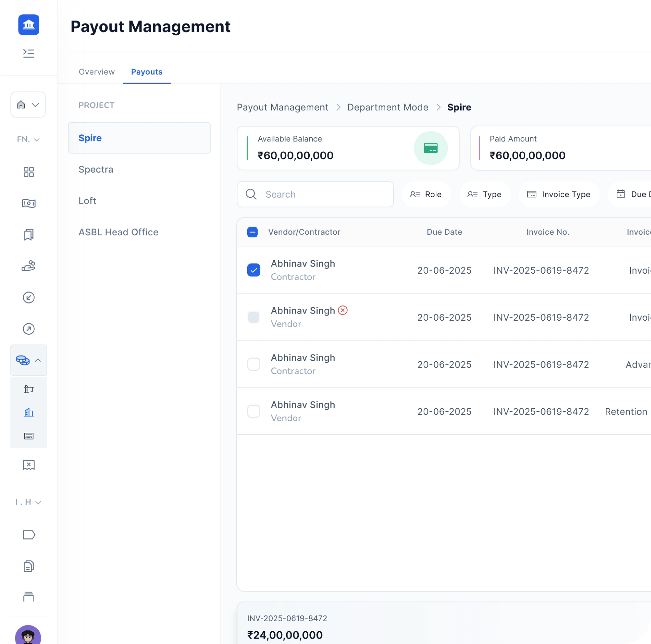Image resolution: width=651 pixels, height=644 pixels.
Task: Select the Spectra project
Action: pyautogui.click(x=96, y=169)
